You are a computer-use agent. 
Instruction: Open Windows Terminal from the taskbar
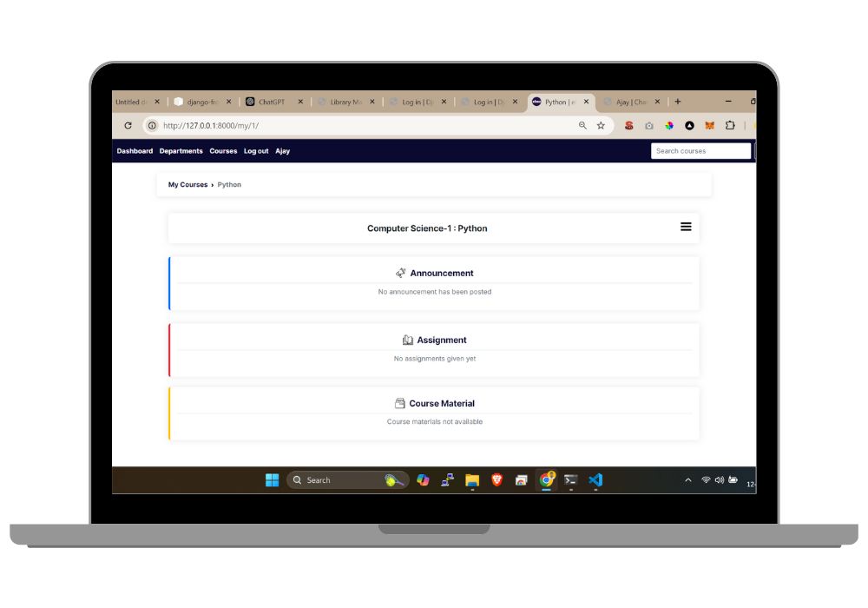(570, 479)
